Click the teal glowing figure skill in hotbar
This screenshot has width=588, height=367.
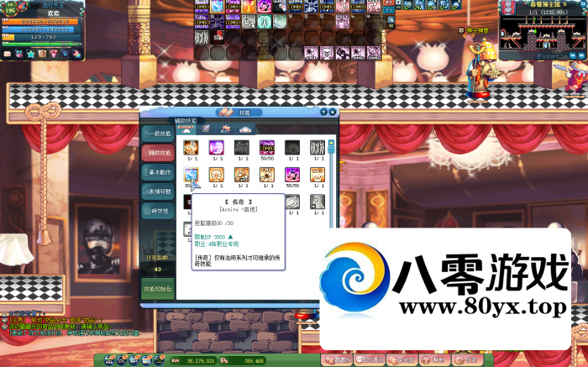point(264,22)
